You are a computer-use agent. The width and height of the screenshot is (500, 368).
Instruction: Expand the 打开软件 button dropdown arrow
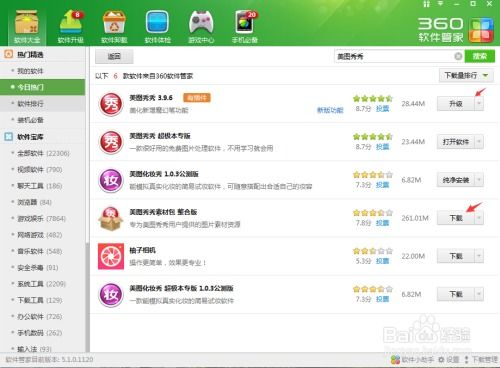479,142
